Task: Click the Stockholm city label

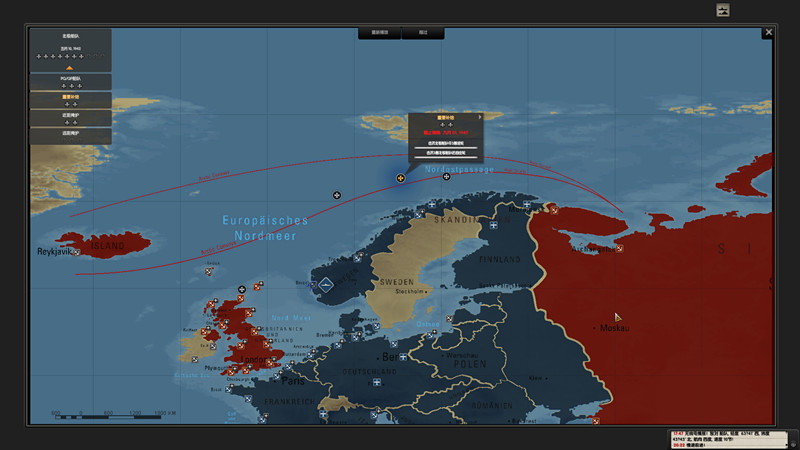Action: 410,292
